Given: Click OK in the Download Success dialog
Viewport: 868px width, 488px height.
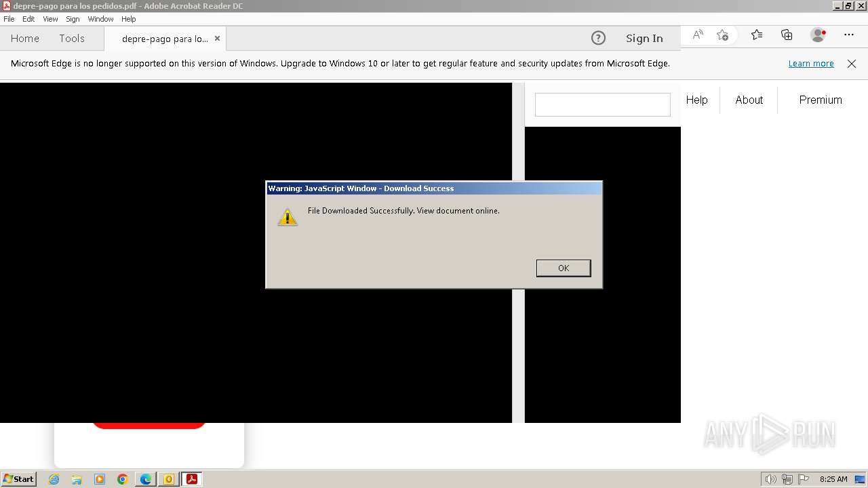Looking at the screenshot, I should tap(564, 268).
